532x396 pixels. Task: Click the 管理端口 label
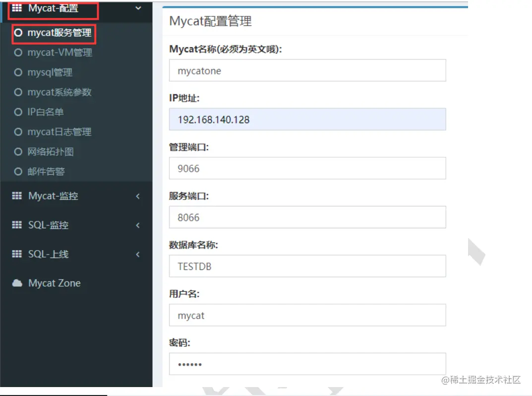[189, 147]
